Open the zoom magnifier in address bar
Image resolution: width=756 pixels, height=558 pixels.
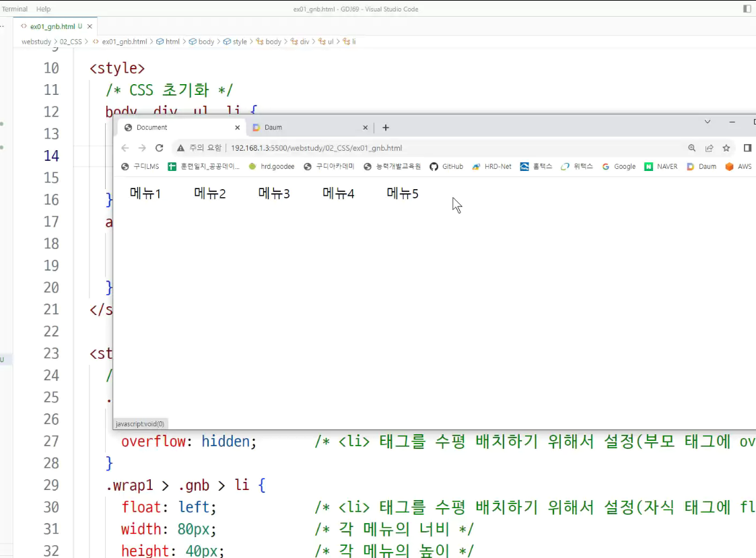coord(692,148)
